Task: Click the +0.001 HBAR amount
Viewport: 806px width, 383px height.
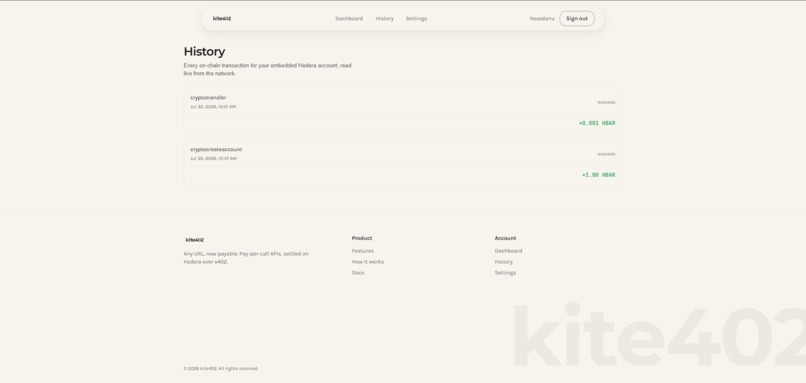Action: [597, 123]
